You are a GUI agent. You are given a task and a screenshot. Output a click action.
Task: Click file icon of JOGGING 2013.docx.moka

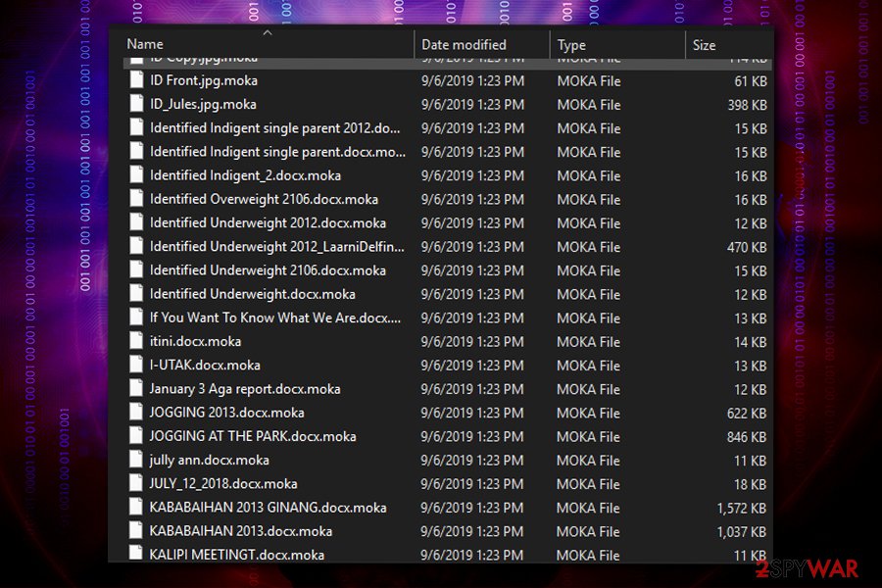click(x=136, y=412)
